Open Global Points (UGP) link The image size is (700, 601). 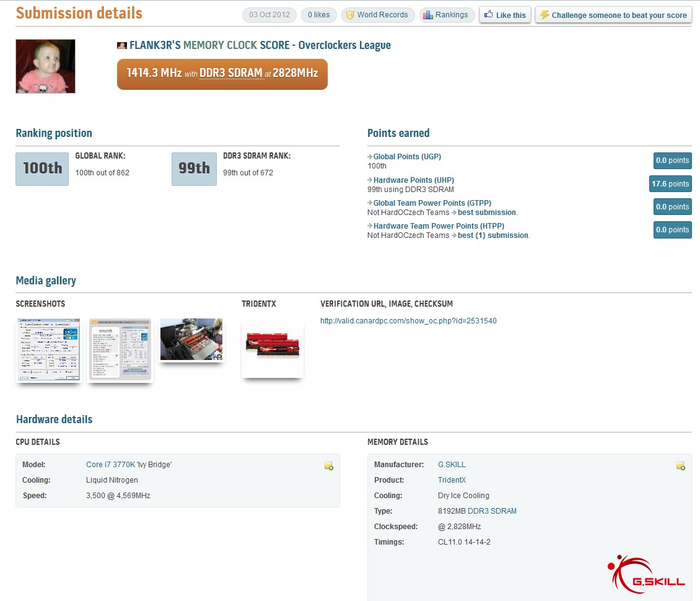407,157
